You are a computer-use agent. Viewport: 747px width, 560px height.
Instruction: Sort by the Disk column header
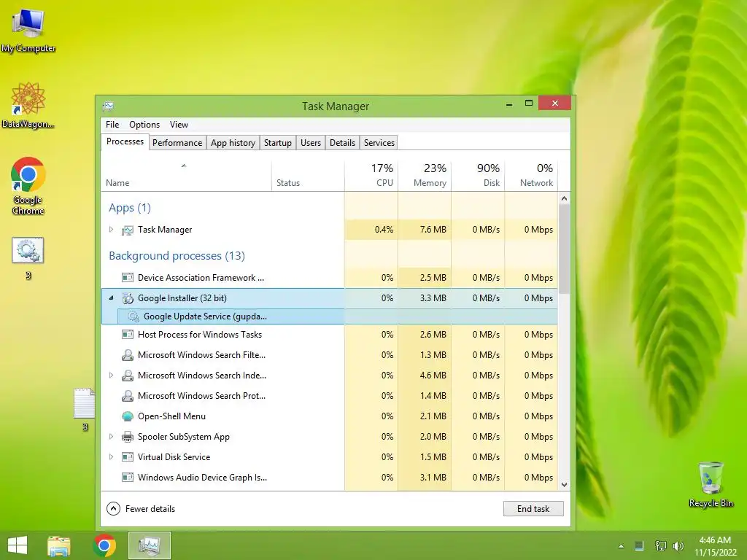(x=478, y=176)
